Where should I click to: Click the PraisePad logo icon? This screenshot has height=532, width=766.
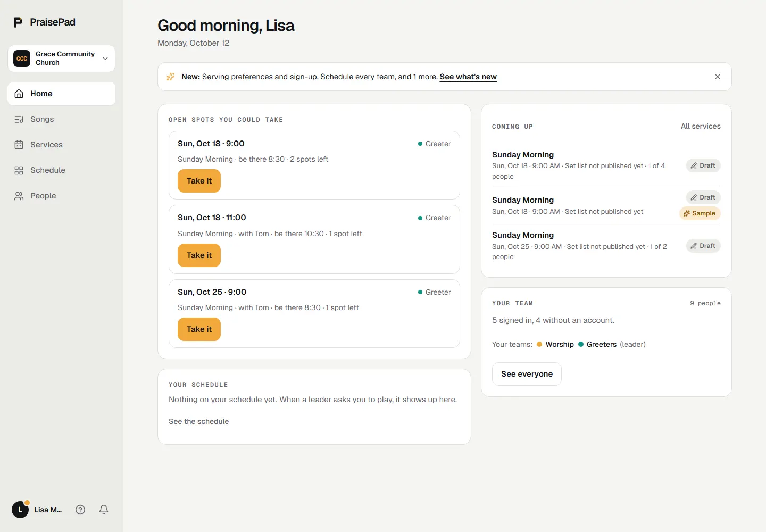18,22
